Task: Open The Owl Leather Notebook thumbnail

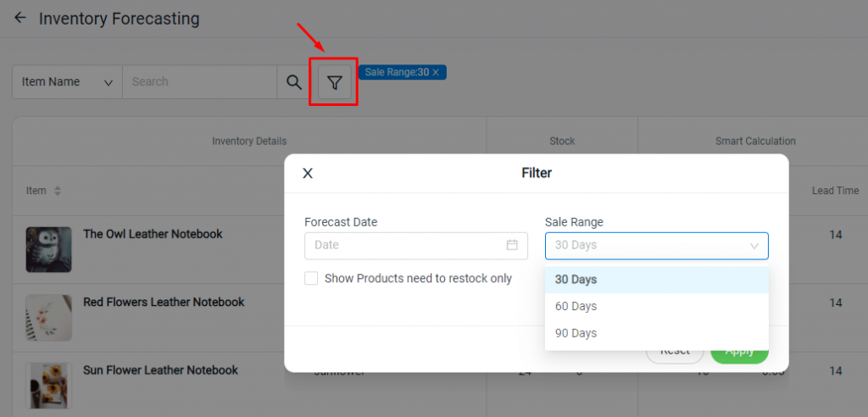Action: tap(48, 249)
